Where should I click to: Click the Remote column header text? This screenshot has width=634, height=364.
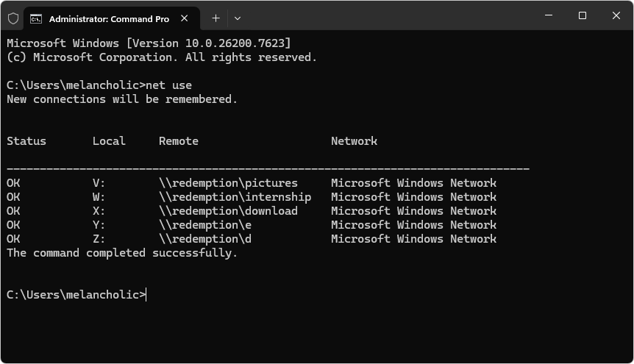click(x=179, y=141)
